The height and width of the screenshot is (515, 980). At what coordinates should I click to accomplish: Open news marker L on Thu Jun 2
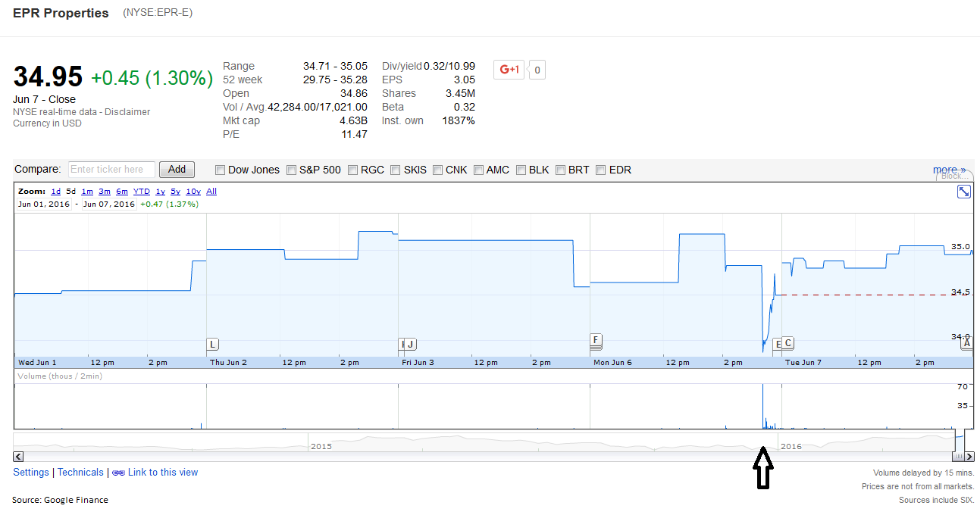(213, 345)
